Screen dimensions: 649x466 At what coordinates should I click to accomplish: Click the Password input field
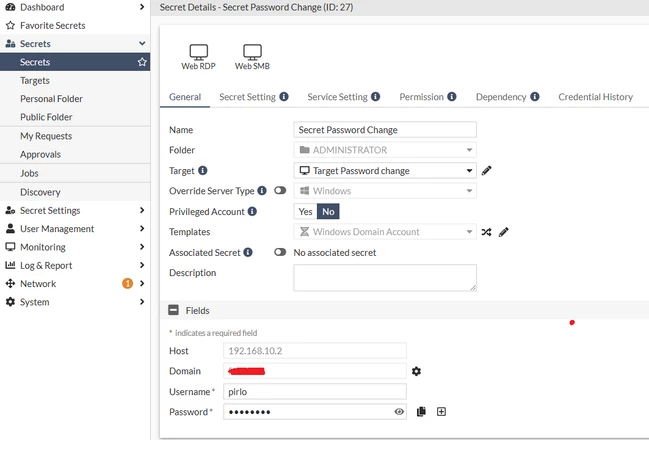point(315,412)
